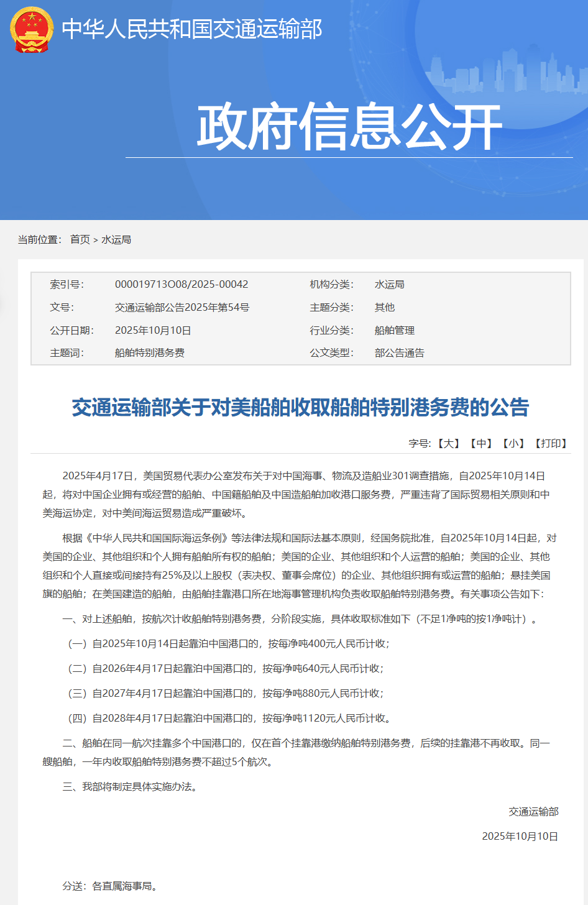The image size is (588, 905).
Task: Open the 水运局 breadcrumb link
Action: pos(116,239)
